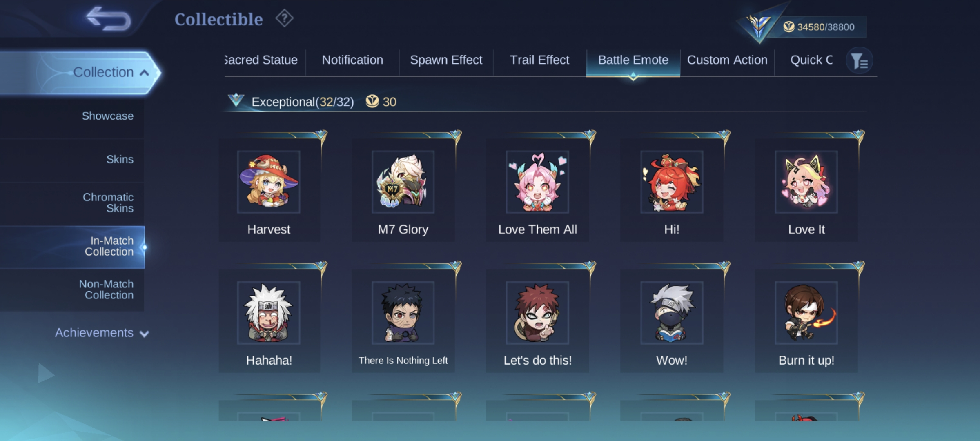Choose the Hahaha! emote

[x=269, y=321]
